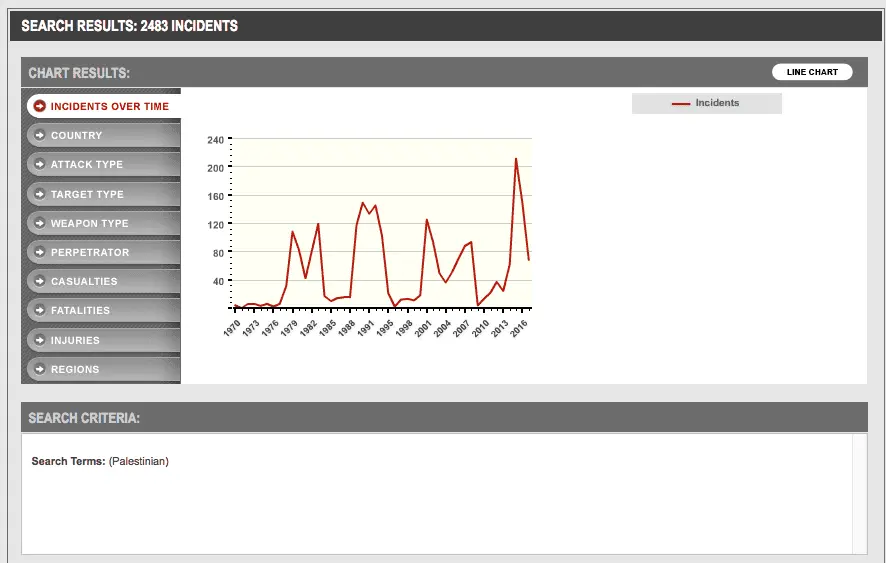Click the arrow icon next to Fatalities
Image resolution: width=886 pixels, height=563 pixels.
click(x=38, y=310)
